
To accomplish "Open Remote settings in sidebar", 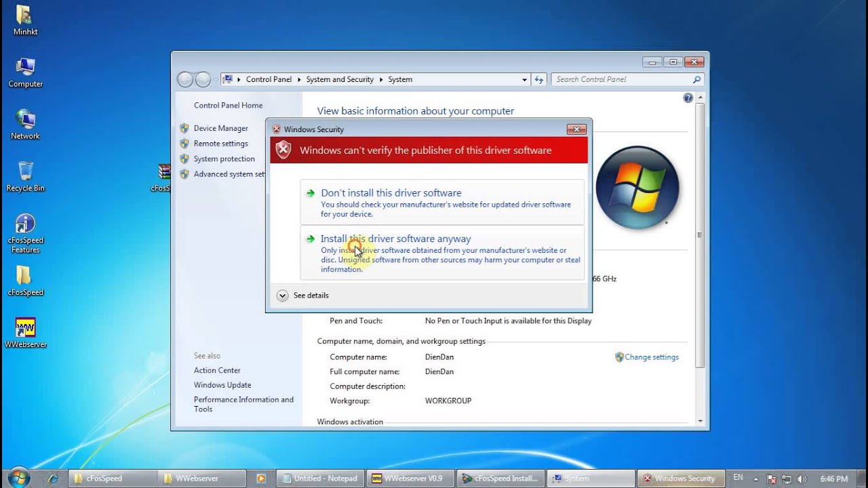I will 221,144.
